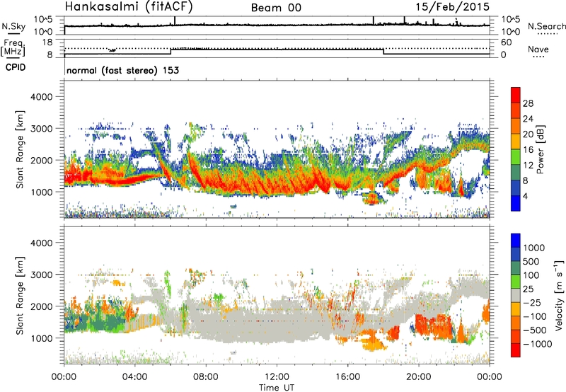Screen dimensions: 566x392
Task: Click the N.Sky legend label
Action: [13, 26]
